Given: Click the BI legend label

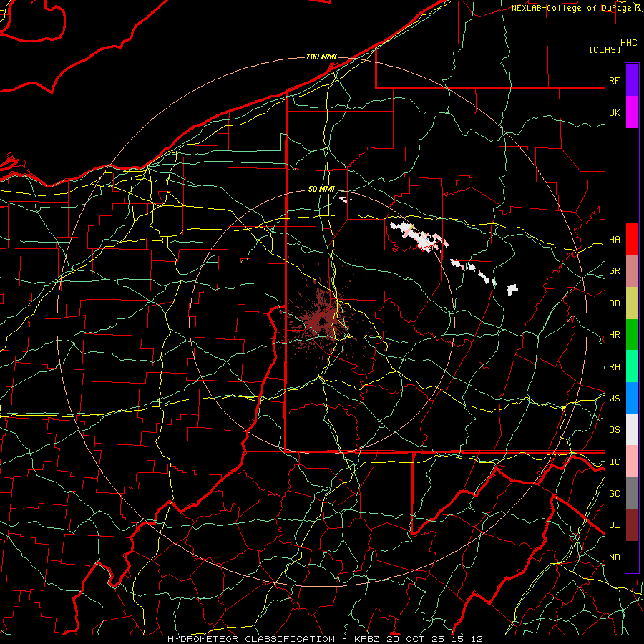Looking at the screenshot, I should [x=615, y=525].
